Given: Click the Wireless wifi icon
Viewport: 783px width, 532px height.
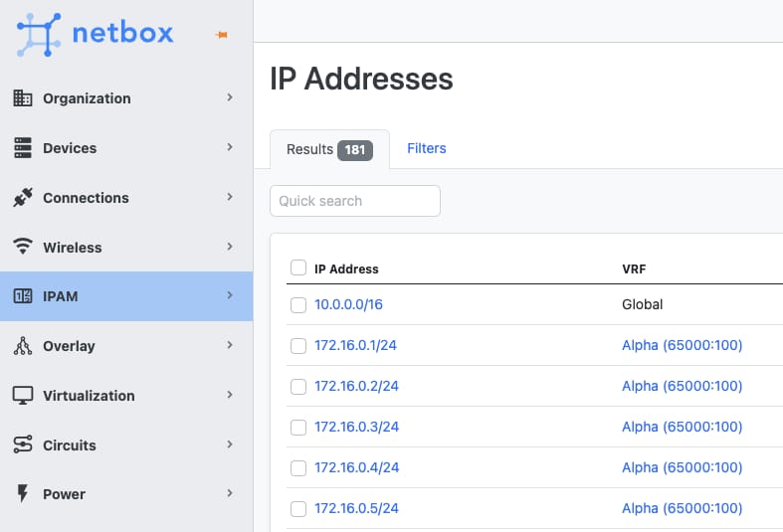Looking at the screenshot, I should (23, 247).
